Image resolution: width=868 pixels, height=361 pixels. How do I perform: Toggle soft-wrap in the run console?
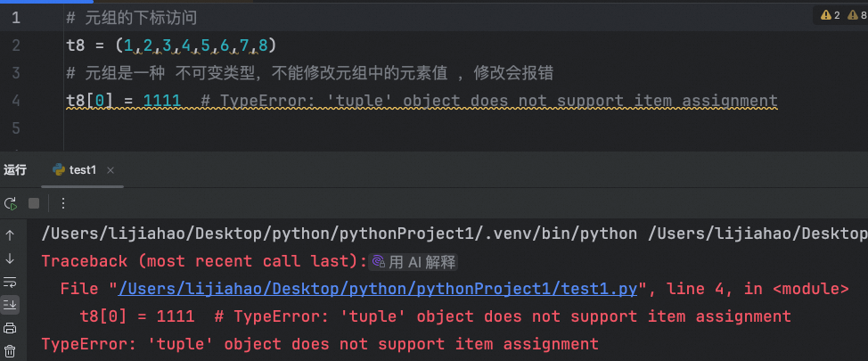(10, 282)
